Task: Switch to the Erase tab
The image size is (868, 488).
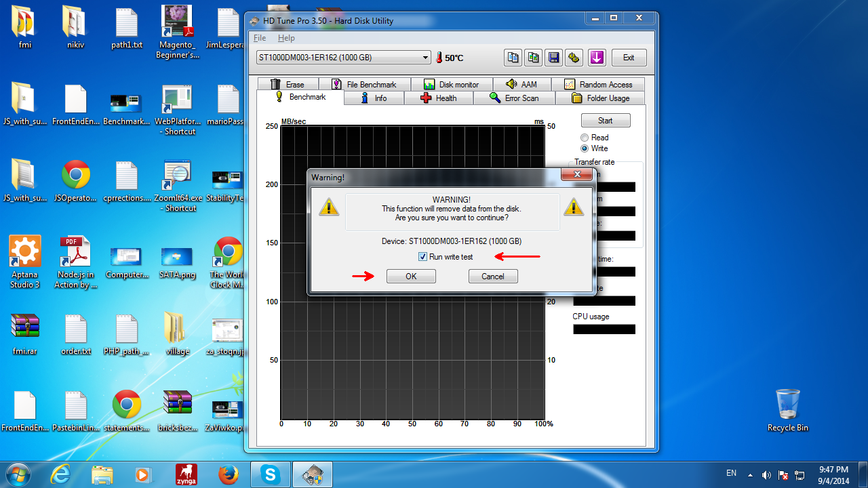Action: 288,85
